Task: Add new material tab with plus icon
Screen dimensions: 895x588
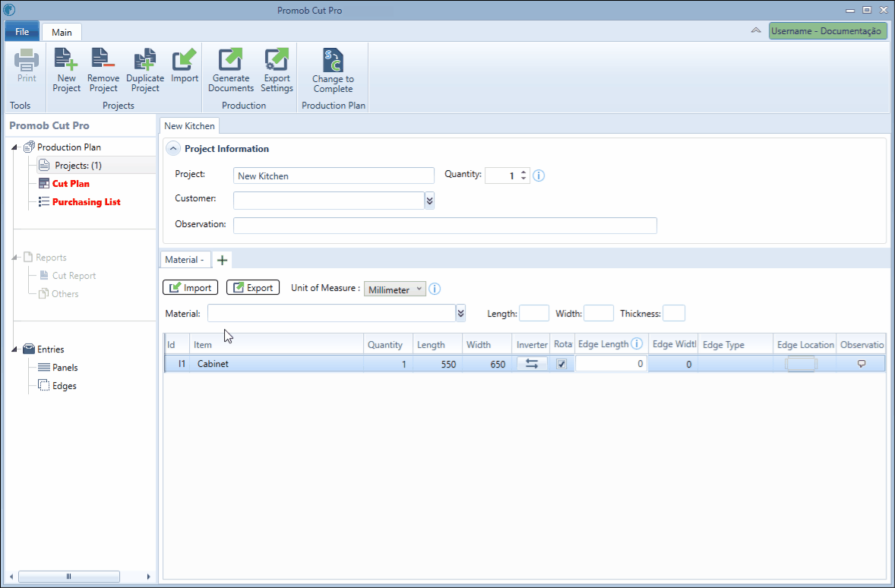Action: [x=222, y=260]
